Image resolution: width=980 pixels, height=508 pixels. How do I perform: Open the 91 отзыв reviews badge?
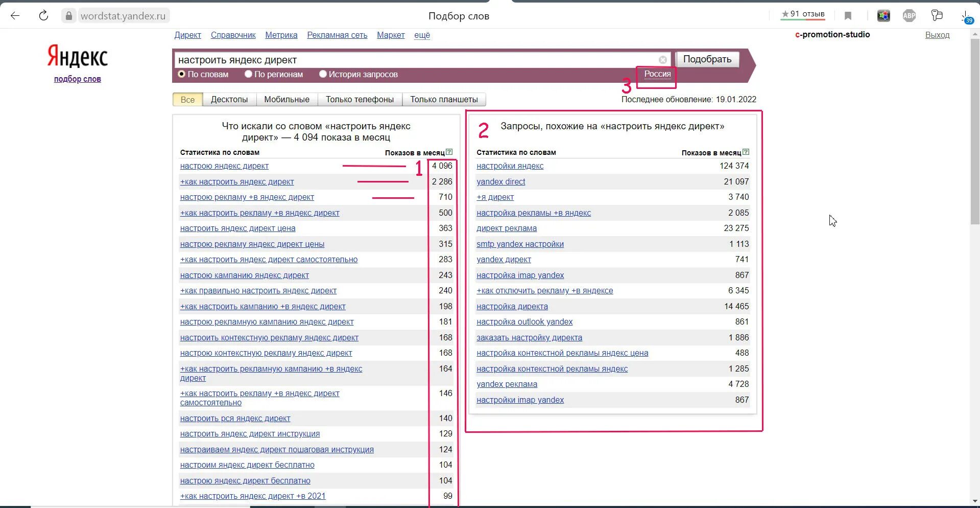(803, 14)
